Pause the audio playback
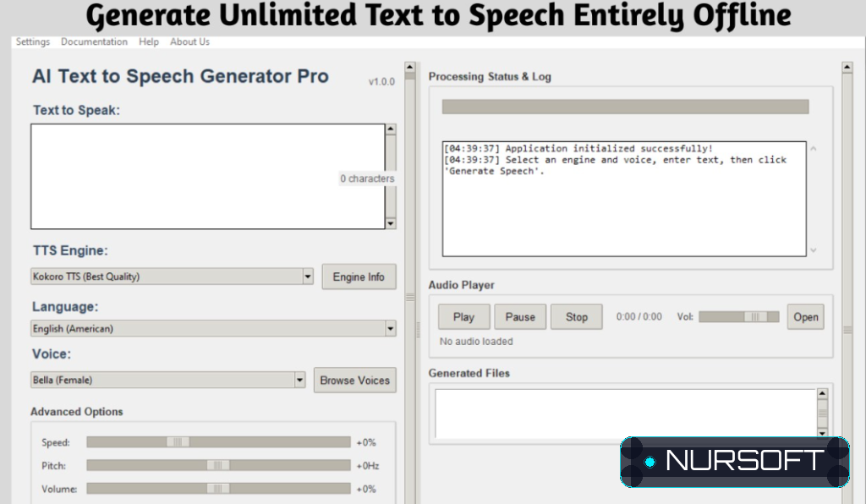The width and height of the screenshot is (866, 504). (520, 317)
